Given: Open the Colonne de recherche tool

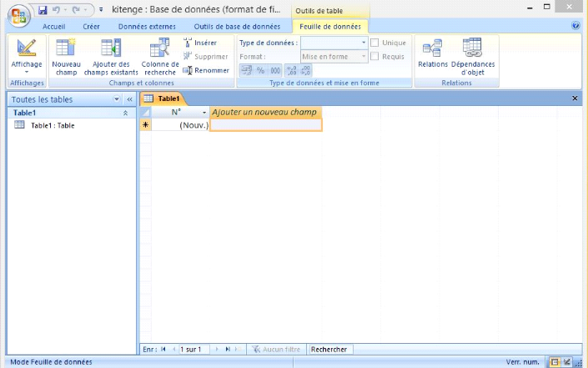Looking at the screenshot, I should (160, 55).
